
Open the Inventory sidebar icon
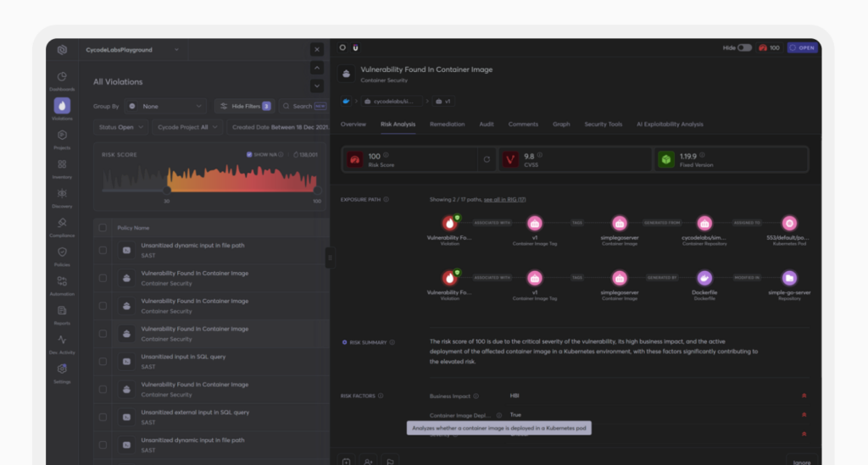[62, 164]
